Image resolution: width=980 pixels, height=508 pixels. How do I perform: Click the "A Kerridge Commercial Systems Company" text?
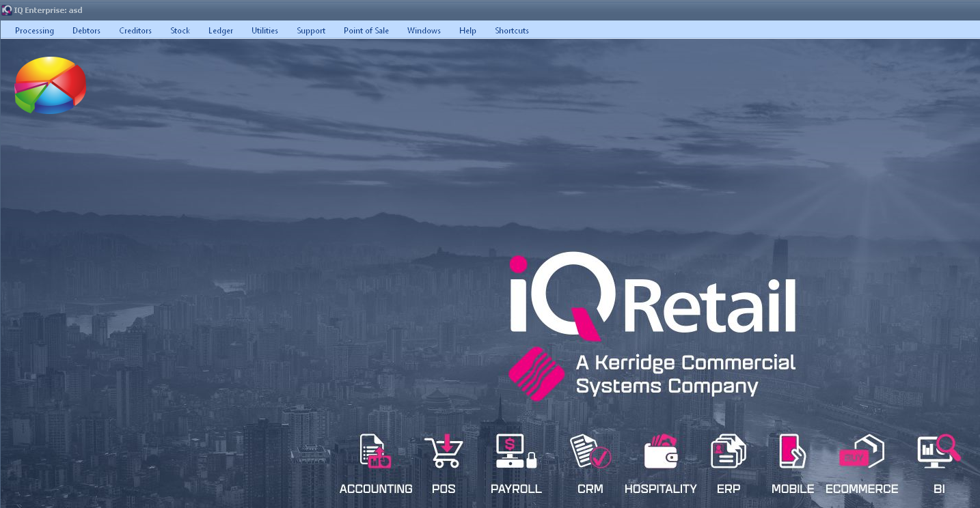click(x=685, y=374)
